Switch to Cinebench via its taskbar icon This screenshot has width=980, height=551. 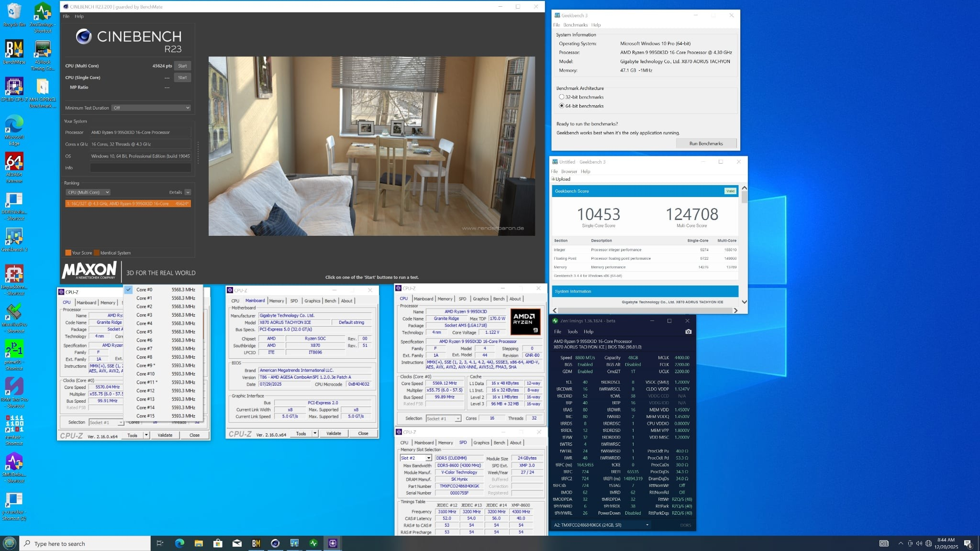pyautogui.click(x=275, y=543)
